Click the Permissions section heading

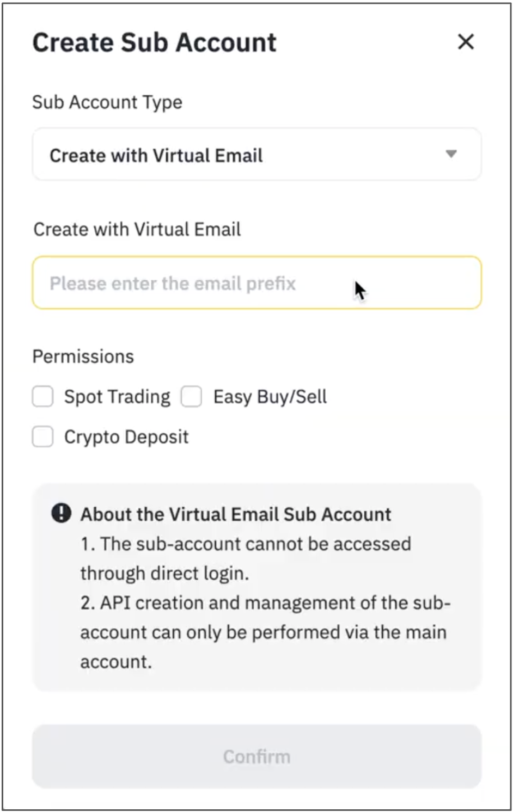click(x=83, y=356)
